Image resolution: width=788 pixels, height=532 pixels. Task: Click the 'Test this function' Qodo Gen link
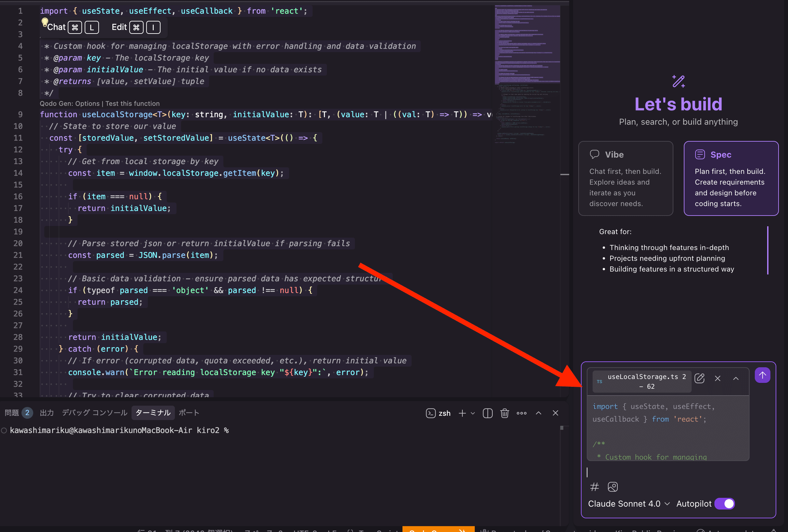(132, 104)
